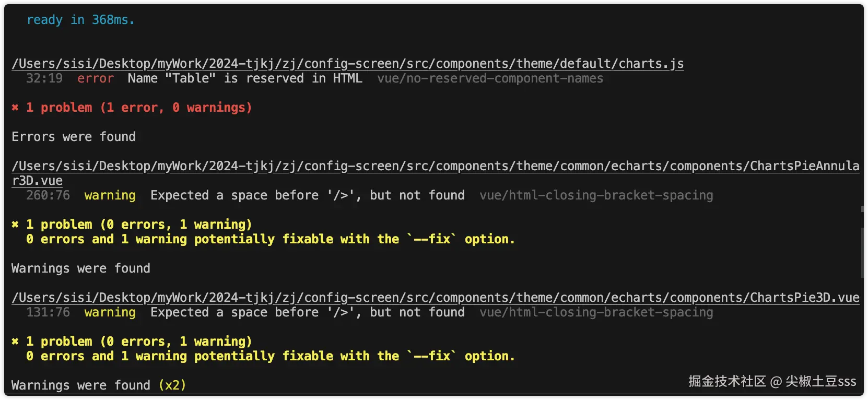The height and width of the screenshot is (400, 868).
Task: Click the 32:19 line position
Action: [44, 78]
